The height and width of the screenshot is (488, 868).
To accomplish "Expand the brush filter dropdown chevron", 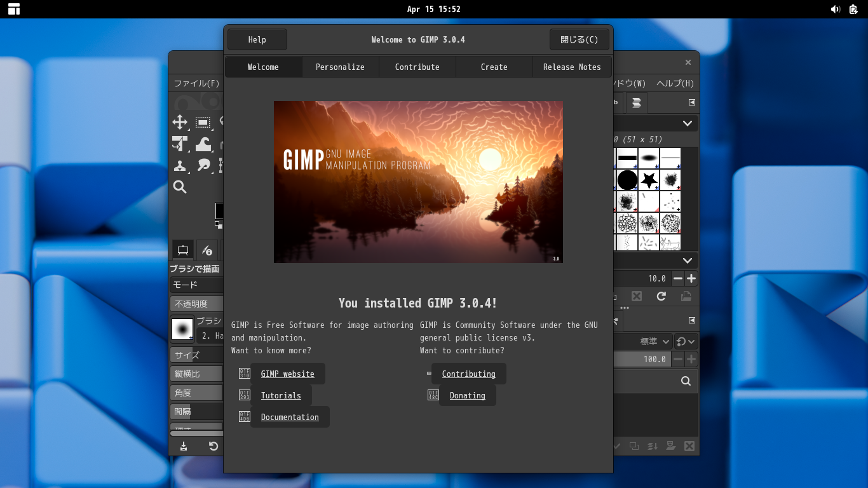I will (687, 123).
